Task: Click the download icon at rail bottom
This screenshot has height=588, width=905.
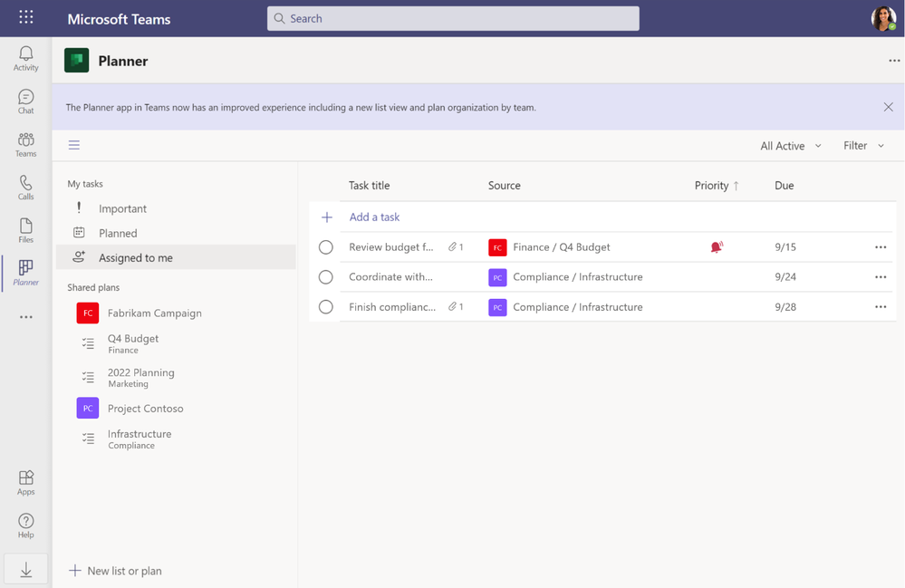Action: (26, 570)
